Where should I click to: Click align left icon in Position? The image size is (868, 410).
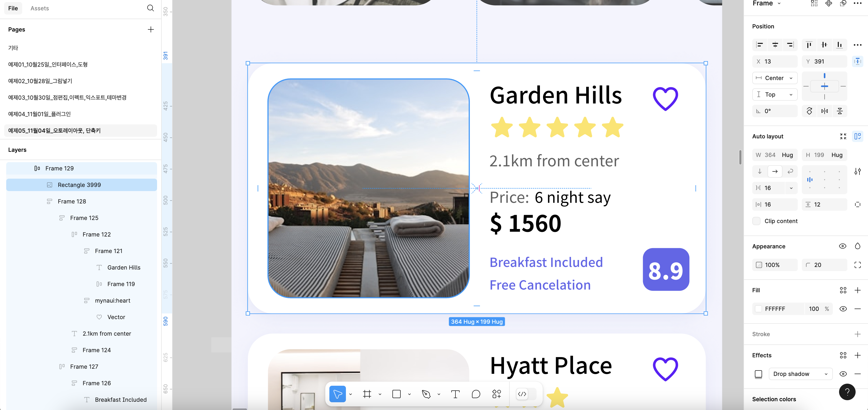(760, 45)
